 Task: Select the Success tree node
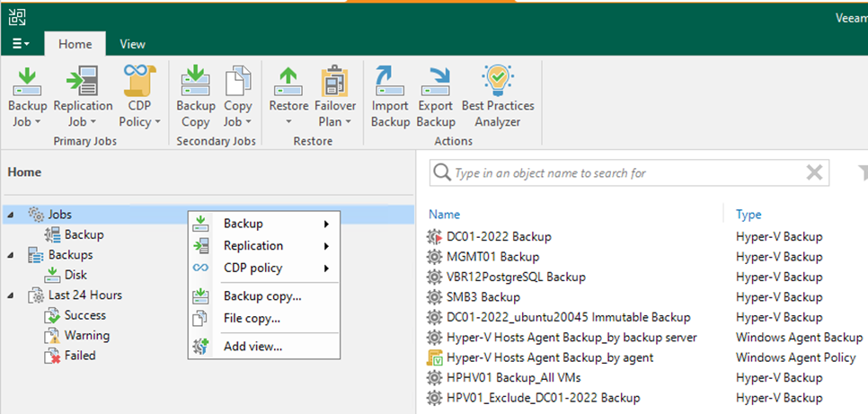[x=84, y=315]
